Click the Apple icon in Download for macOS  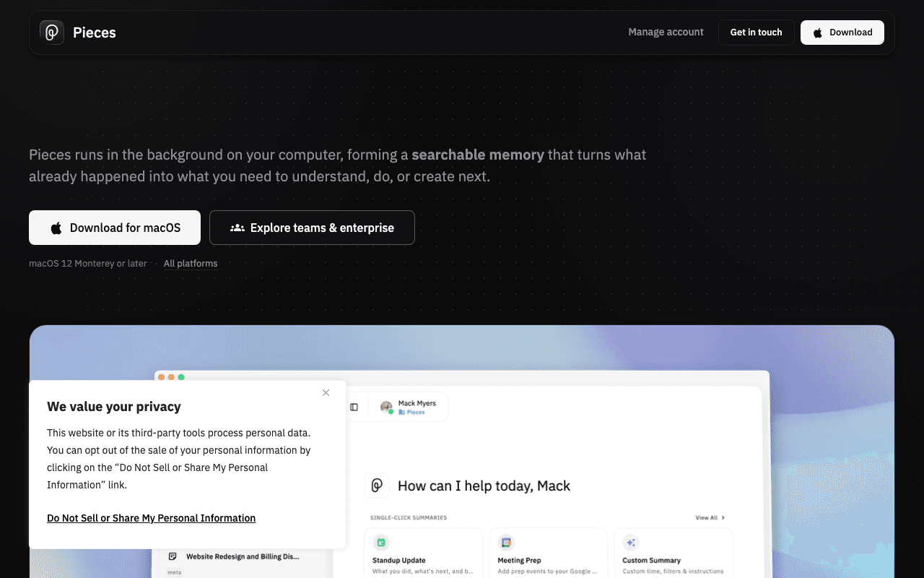click(56, 228)
